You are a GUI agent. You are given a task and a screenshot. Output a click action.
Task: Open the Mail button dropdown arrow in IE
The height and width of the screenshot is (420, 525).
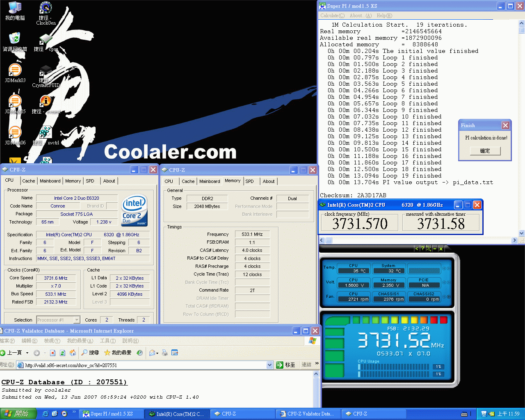coord(157,353)
